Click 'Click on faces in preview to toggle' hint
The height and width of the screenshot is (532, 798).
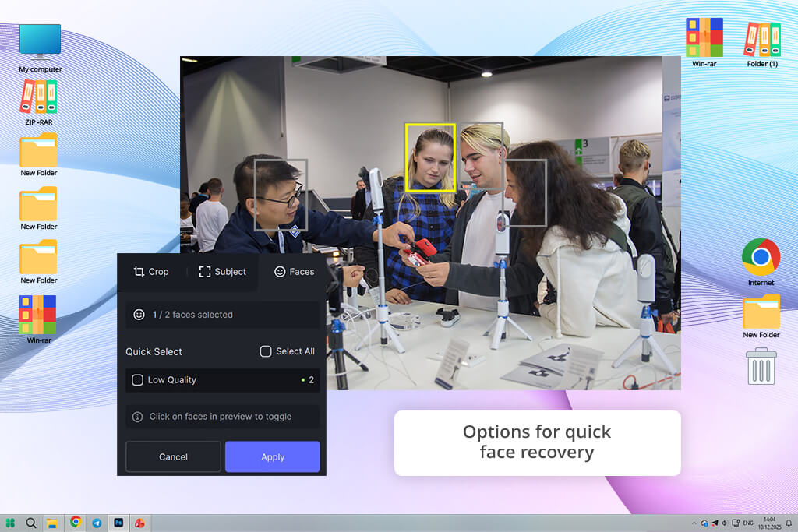pyautogui.click(x=221, y=417)
